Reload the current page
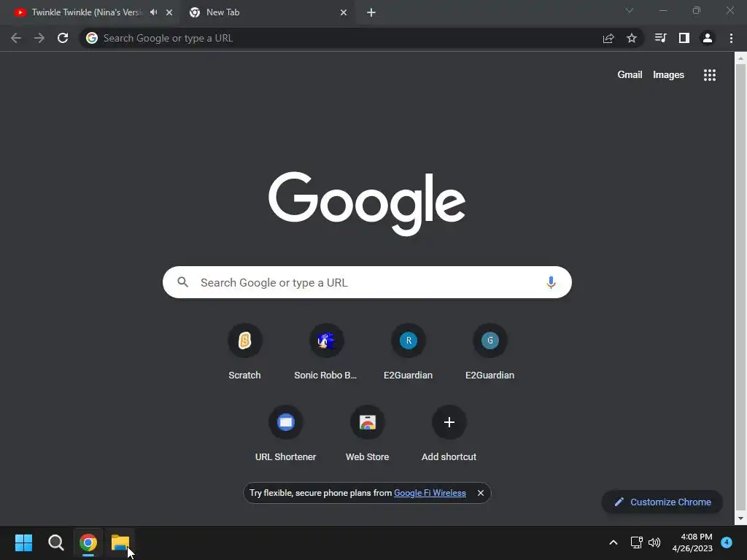 [63, 38]
